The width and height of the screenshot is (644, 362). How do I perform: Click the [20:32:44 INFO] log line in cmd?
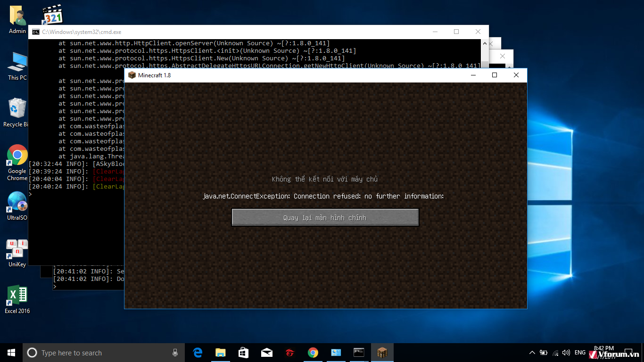[x=76, y=164]
